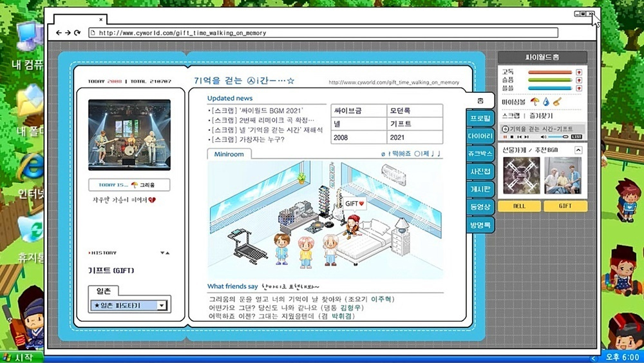Click the pink-haired minimi character
Image resolution: width=644 pixels, height=363 pixels.
[305, 252]
